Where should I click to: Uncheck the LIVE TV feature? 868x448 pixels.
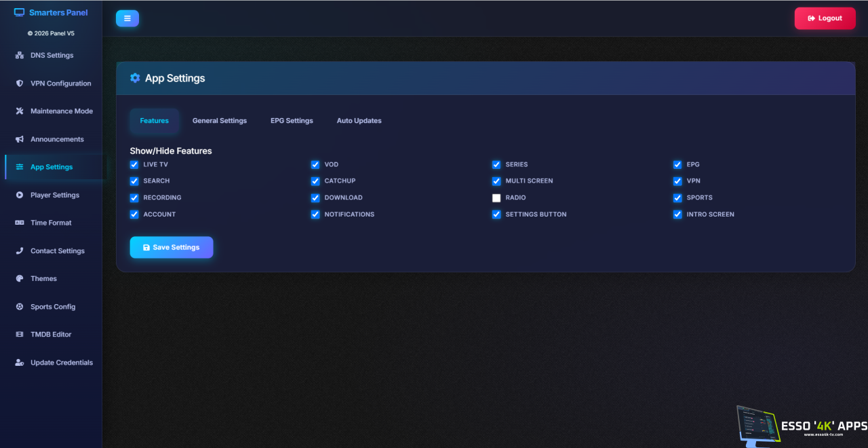click(134, 164)
